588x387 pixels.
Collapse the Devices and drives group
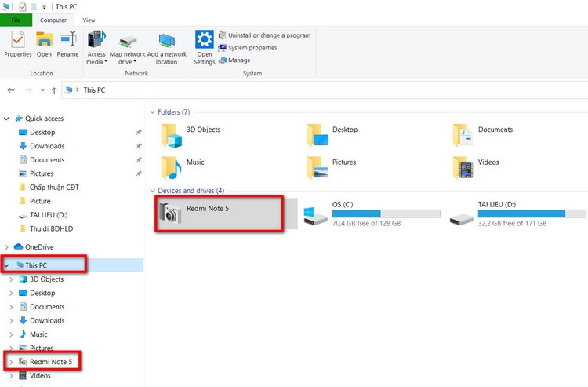(152, 191)
